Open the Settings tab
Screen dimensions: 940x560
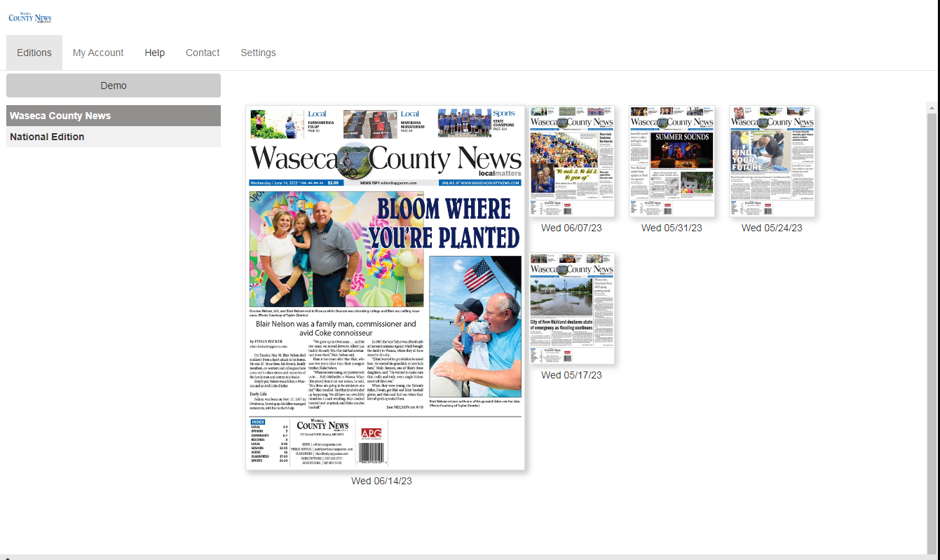258,53
